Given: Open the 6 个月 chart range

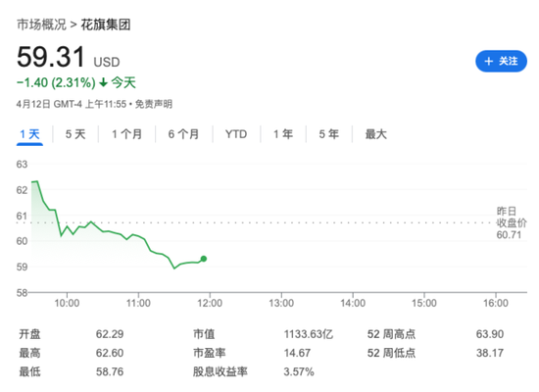Looking at the screenshot, I should pyautogui.click(x=183, y=134).
